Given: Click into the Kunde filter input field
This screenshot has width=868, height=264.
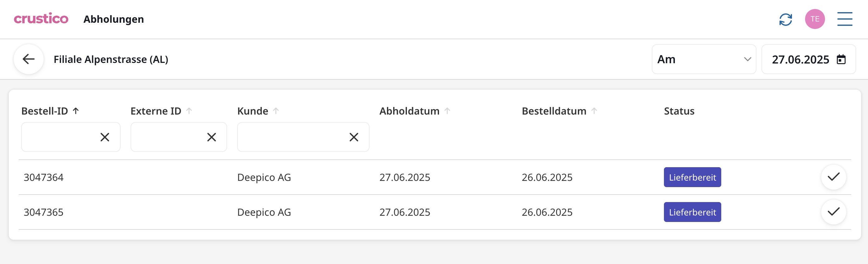Looking at the screenshot, I should pyautogui.click(x=293, y=137).
